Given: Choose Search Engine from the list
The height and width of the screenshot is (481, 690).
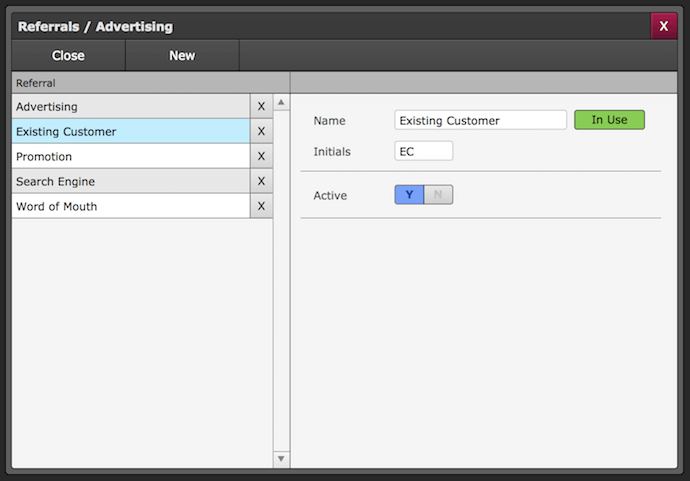Looking at the screenshot, I should 130,181.
